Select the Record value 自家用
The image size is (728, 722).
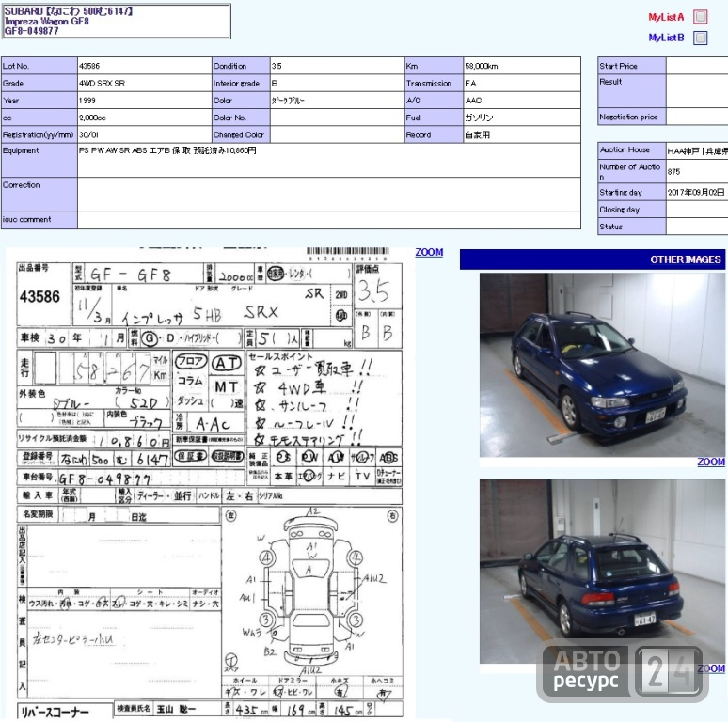pos(477,135)
